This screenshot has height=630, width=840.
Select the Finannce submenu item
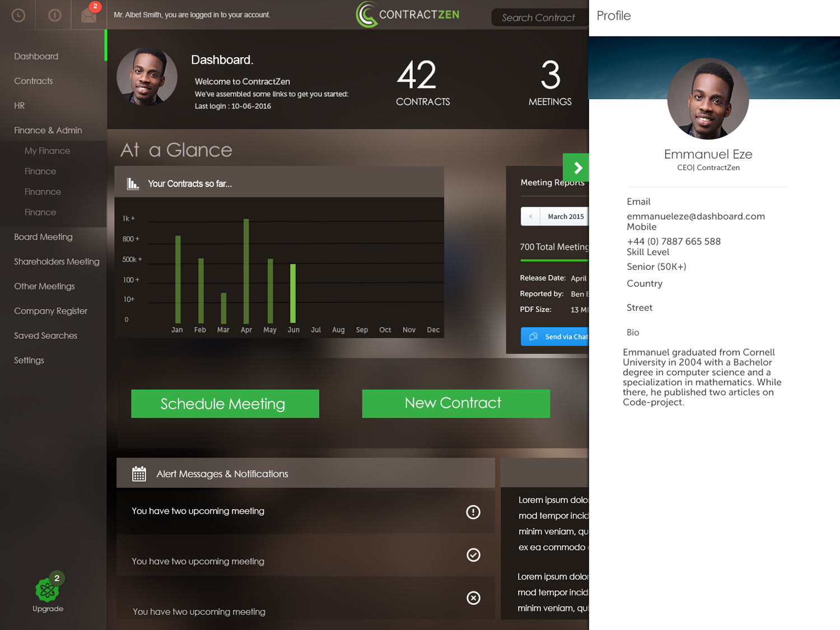click(43, 192)
